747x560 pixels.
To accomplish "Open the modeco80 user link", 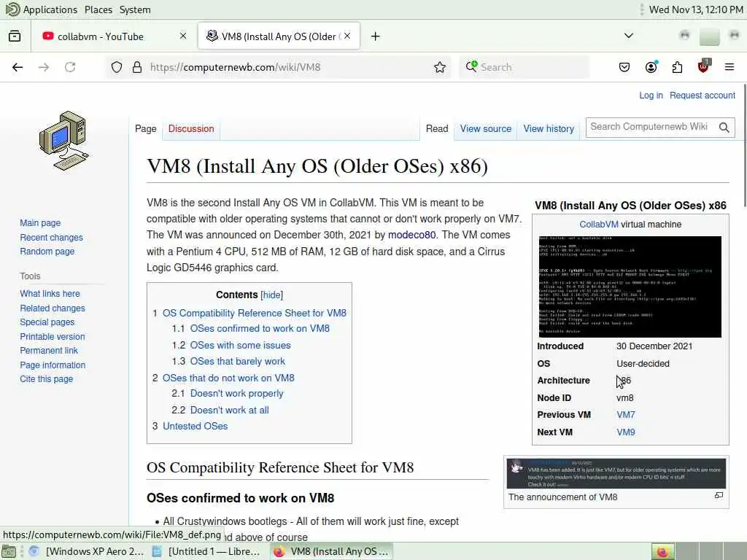I will [x=411, y=236].
